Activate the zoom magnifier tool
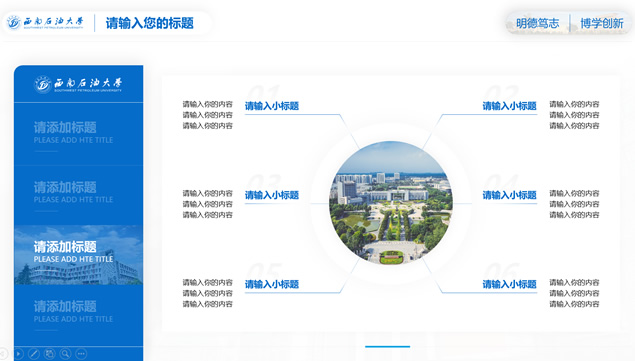 [x=65, y=354]
